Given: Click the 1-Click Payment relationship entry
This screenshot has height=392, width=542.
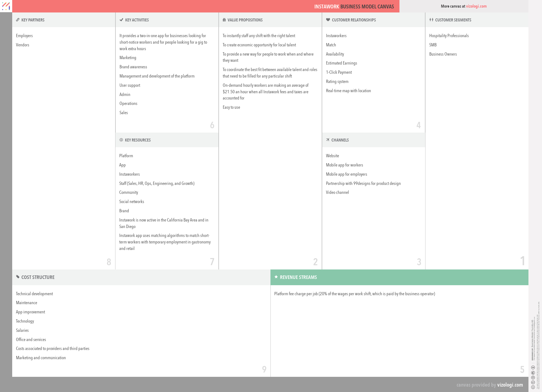Looking at the screenshot, I should [x=339, y=72].
